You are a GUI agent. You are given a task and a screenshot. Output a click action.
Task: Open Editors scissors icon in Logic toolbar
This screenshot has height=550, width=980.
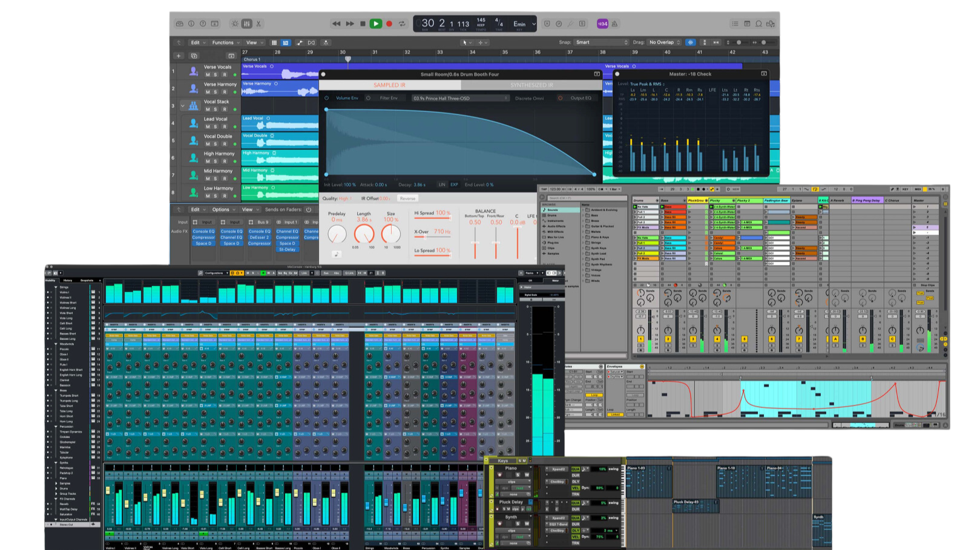(258, 24)
